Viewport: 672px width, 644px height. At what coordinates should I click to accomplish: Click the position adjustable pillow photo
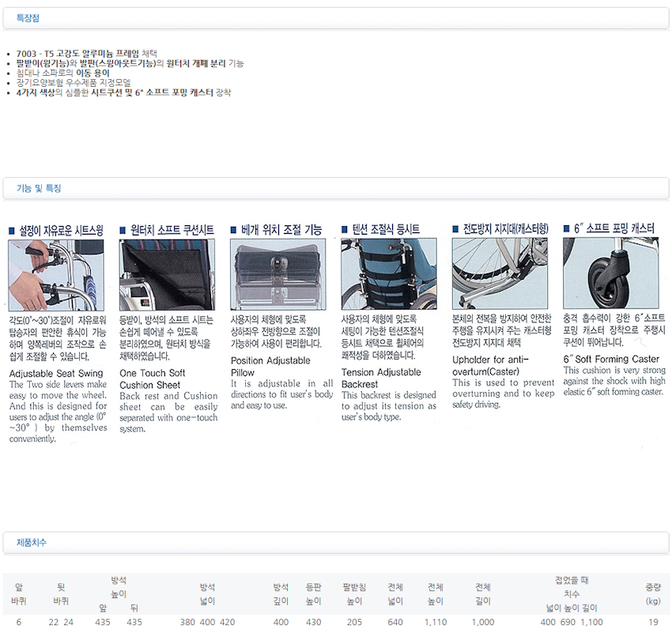click(x=277, y=274)
